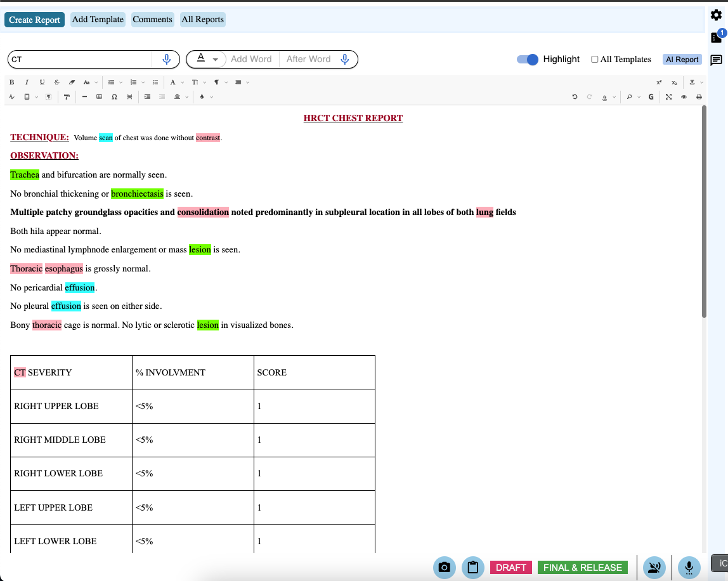728x581 pixels.
Task: Open print preview with the eye icon
Action: [x=684, y=96]
